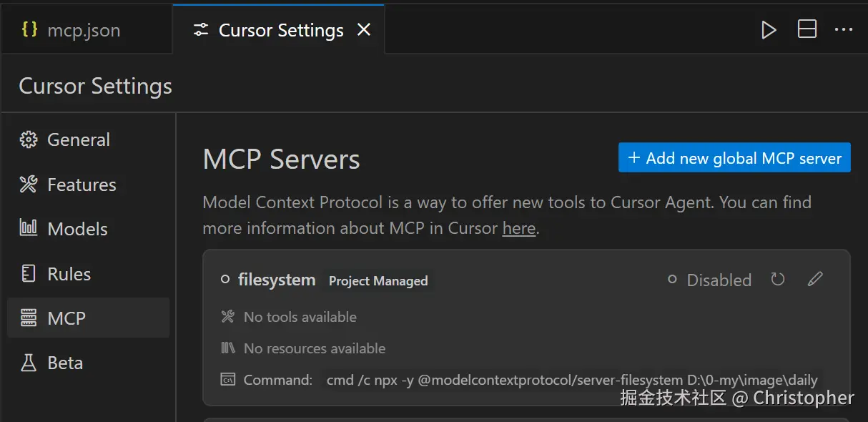Open the "here" link about MCP
Image resolution: width=868 pixels, height=422 pixels.
519,229
